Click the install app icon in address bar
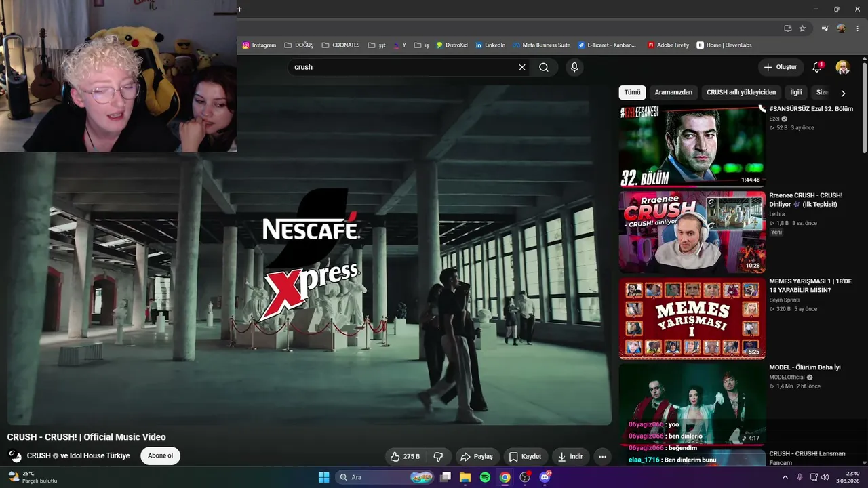Screen dimensions: 868x488 787,28
